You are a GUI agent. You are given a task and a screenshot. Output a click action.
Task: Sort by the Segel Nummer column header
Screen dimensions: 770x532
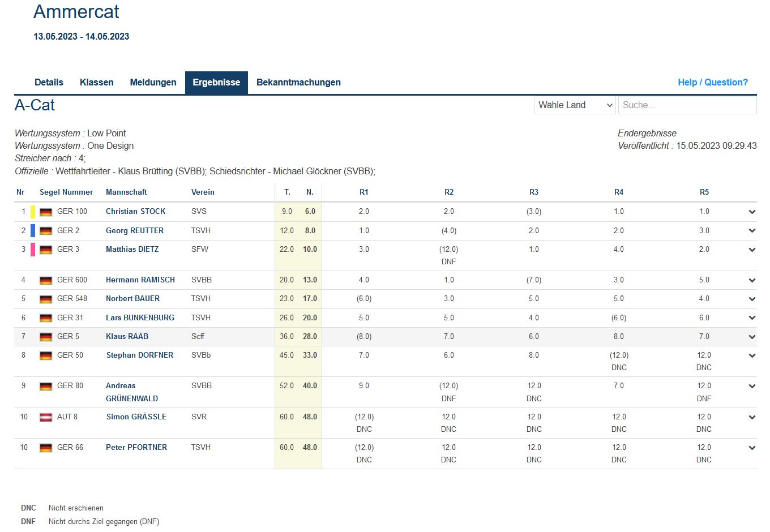tap(66, 192)
